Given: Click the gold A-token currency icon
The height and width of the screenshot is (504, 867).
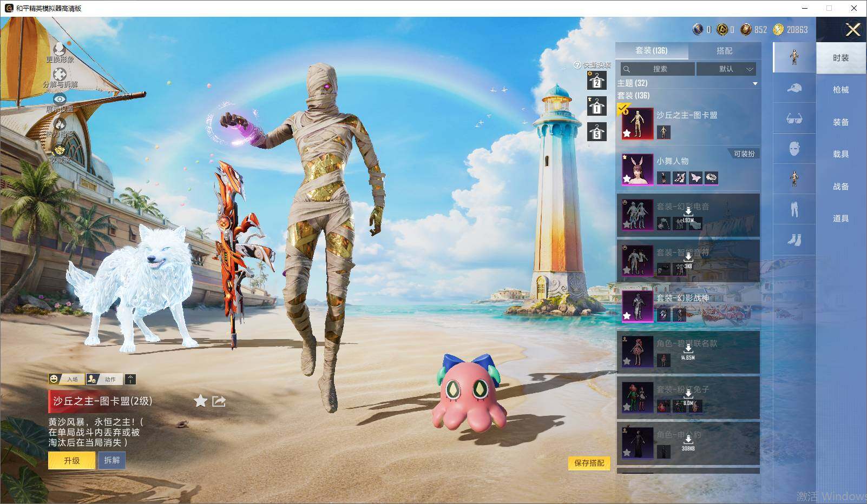Looking at the screenshot, I should point(722,30).
